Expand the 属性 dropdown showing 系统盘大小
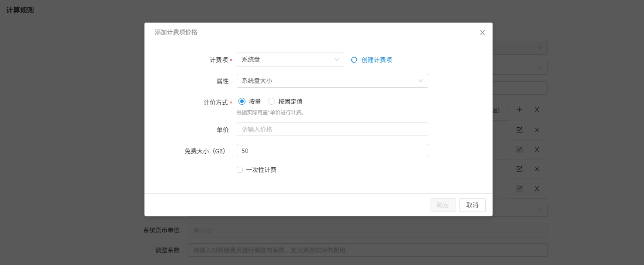This screenshot has height=265, width=644. coord(332,81)
